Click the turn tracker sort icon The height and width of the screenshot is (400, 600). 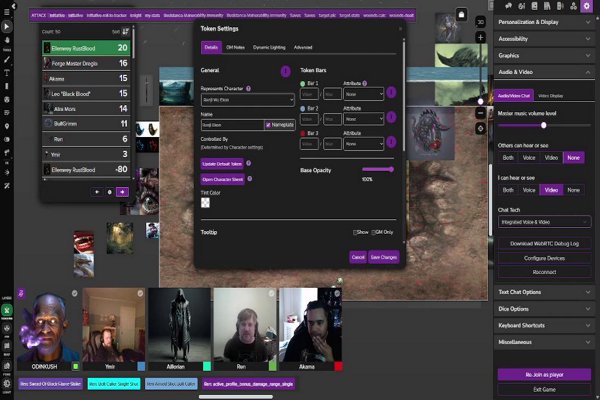(125, 31)
